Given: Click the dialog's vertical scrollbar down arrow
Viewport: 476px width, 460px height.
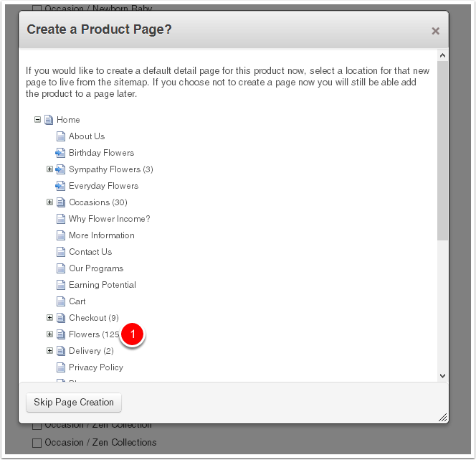Looking at the screenshot, I should click(x=442, y=375).
